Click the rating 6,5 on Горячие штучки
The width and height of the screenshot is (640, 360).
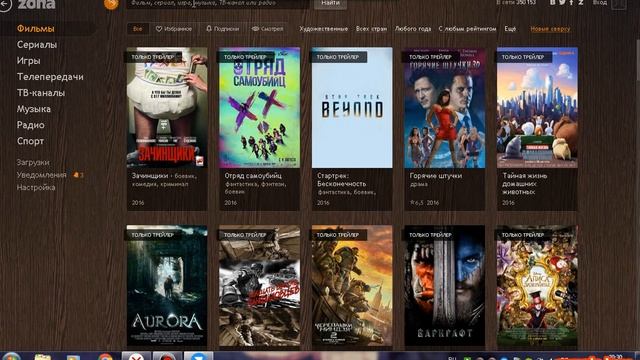pyautogui.click(x=417, y=203)
